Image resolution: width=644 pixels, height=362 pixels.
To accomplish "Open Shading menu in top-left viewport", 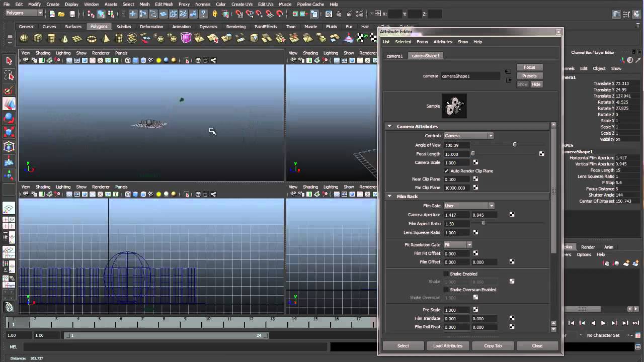I will click(43, 53).
